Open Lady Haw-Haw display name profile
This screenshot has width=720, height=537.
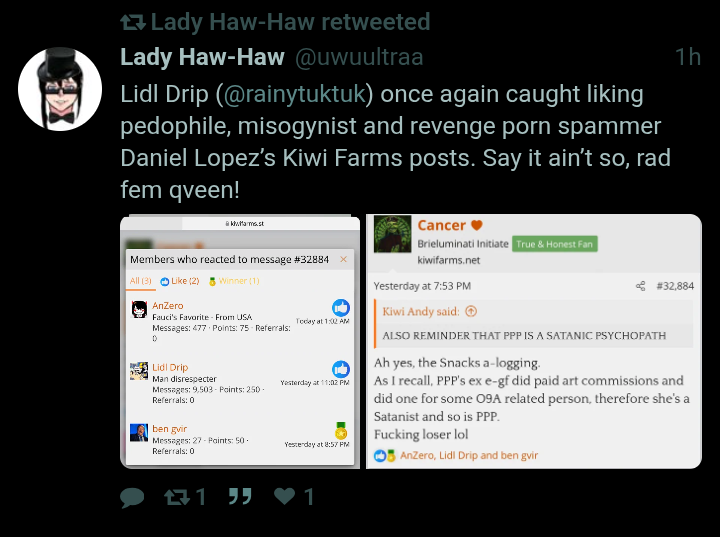coord(202,57)
